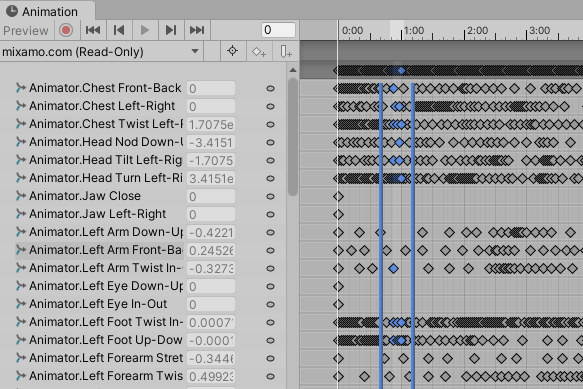Select Animator.Head Nod Down property row
This screenshot has height=389, width=583.
click(106, 142)
